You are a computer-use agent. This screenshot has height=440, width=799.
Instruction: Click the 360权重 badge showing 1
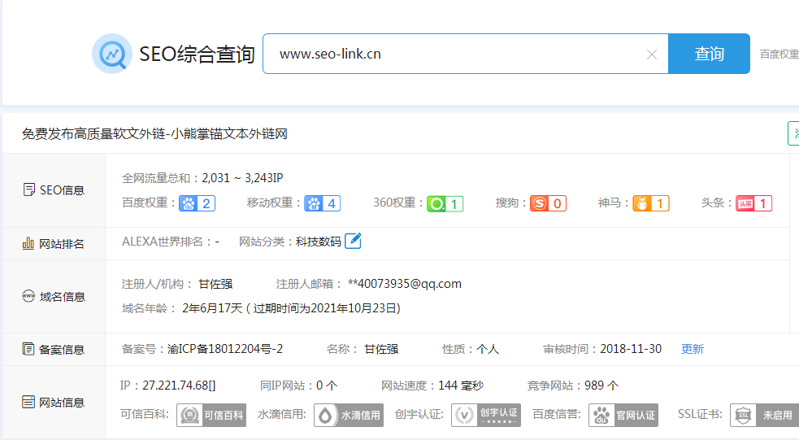tap(445, 203)
